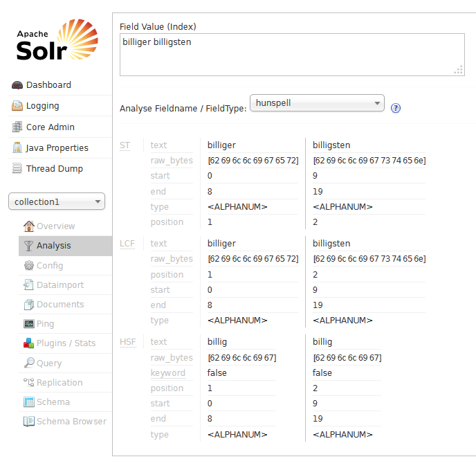This screenshot has width=476, height=459.
Task: Click the blue help question mark icon
Action: 396,108
